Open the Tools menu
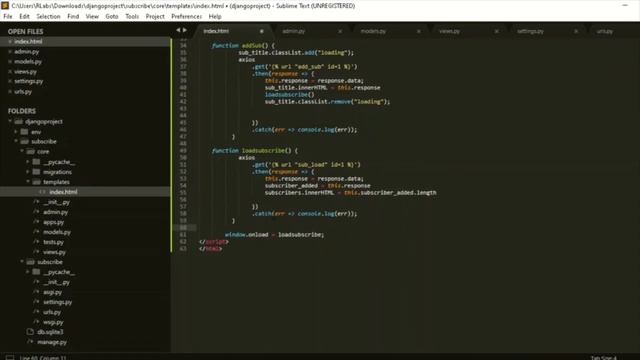The width and height of the screenshot is (640, 360). coord(132,17)
